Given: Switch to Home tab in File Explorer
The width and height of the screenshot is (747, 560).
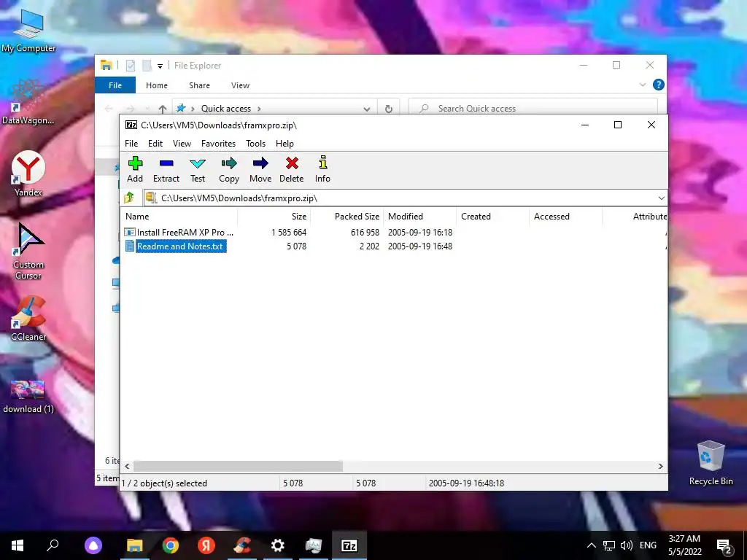Looking at the screenshot, I should 157,85.
